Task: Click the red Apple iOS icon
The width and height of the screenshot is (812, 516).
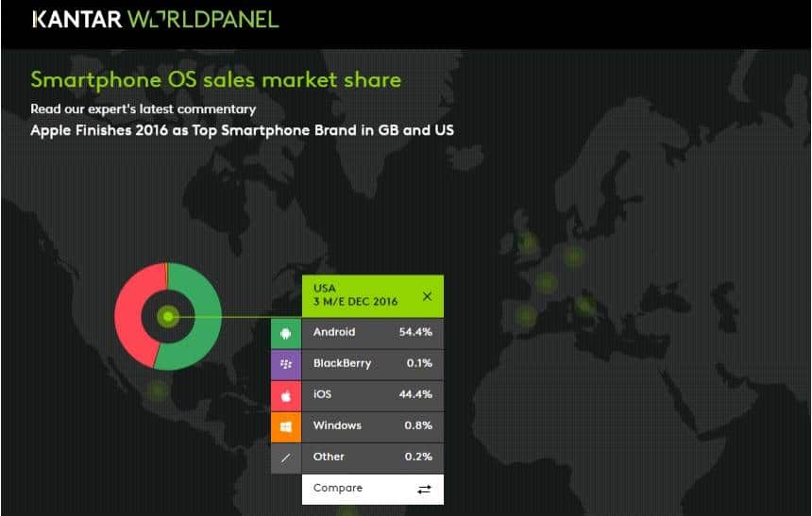Action: point(286,396)
